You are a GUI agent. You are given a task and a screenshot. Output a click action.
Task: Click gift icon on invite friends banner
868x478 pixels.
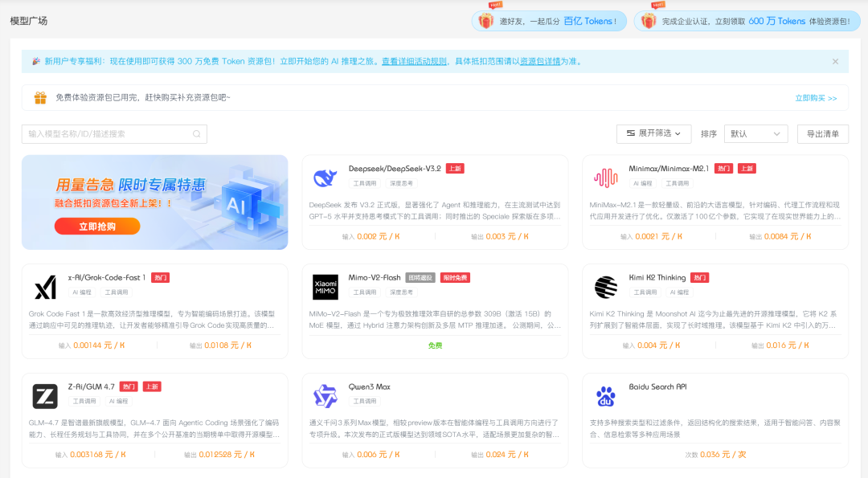(486, 21)
